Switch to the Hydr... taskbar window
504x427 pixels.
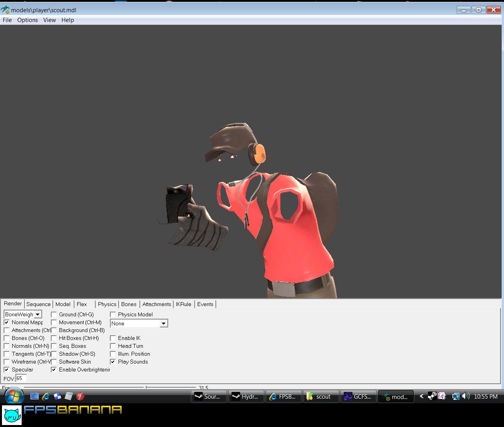point(246,397)
